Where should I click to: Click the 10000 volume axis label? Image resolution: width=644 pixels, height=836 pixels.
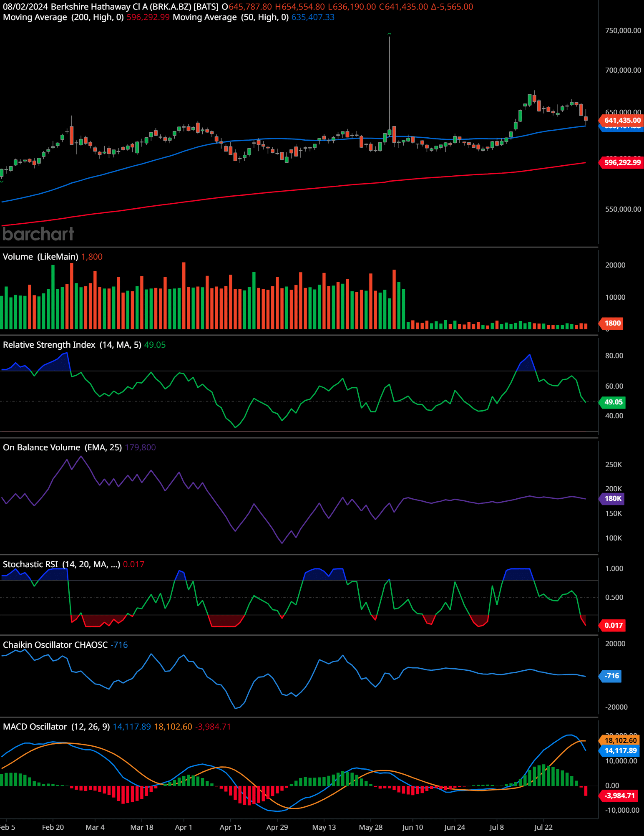click(x=615, y=297)
